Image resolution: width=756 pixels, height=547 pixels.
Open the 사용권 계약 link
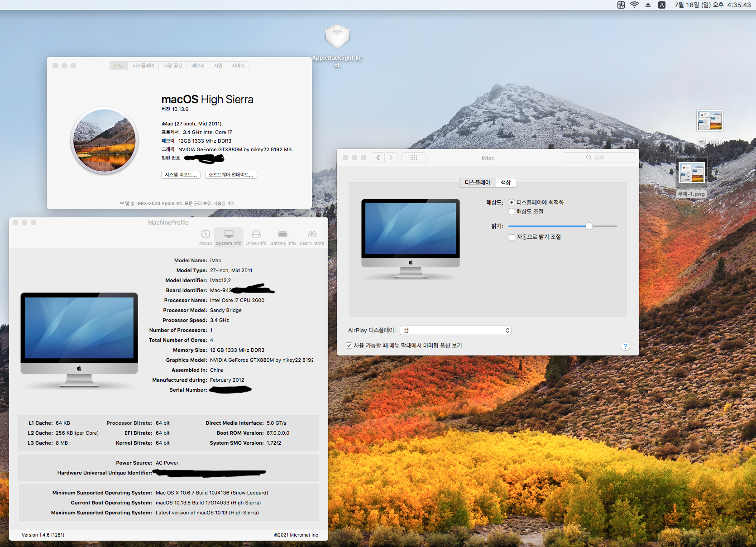(224, 203)
